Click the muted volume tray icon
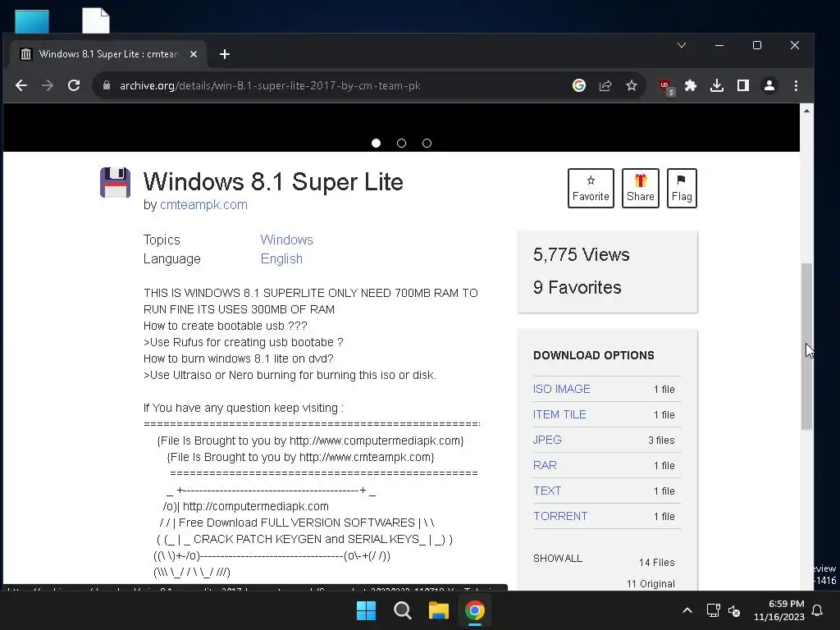840x630 pixels. [734, 610]
